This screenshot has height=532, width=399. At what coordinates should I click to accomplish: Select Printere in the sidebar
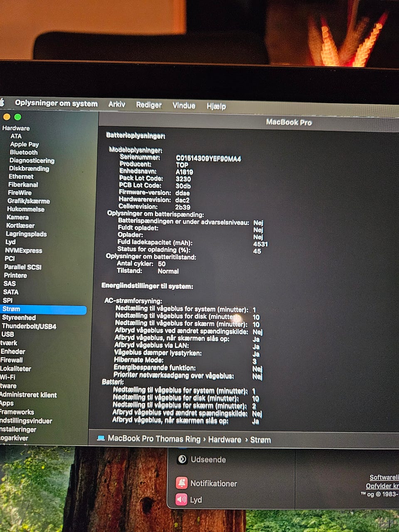[15, 275]
